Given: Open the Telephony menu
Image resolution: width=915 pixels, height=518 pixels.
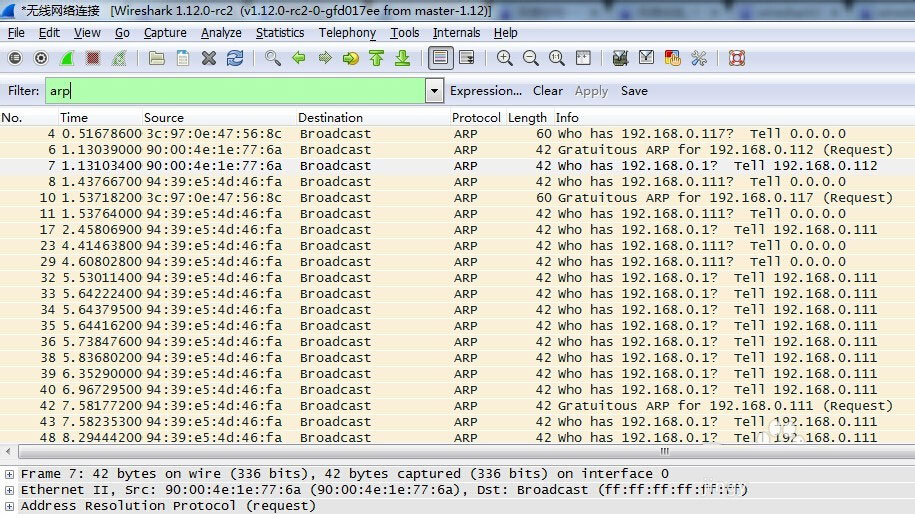Looking at the screenshot, I should pos(347,33).
